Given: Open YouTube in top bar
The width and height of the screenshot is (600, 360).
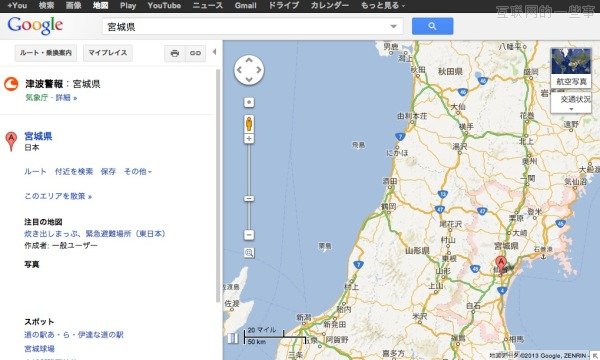Looking at the screenshot, I should point(164,6).
